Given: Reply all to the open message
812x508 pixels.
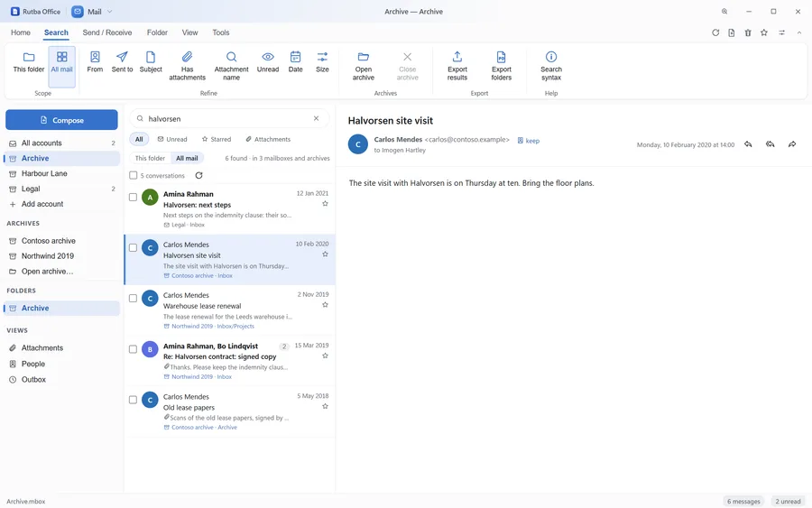Looking at the screenshot, I should (770, 144).
